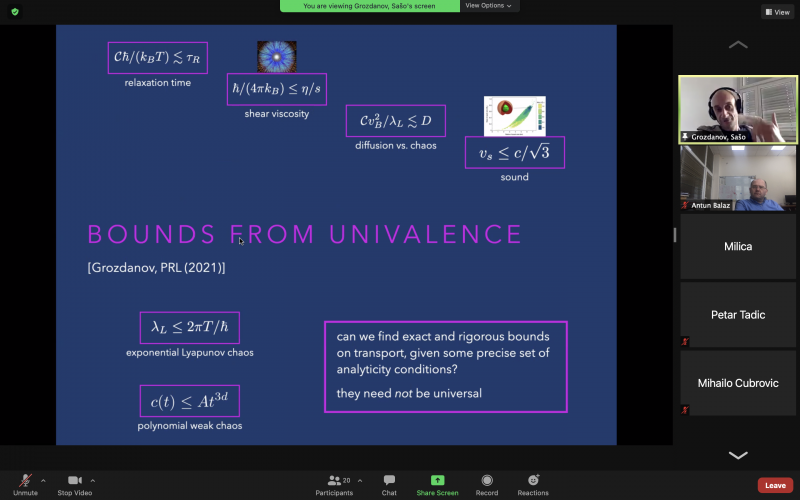The height and width of the screenshot is (500, 800).
Task: Open the Participants panel
Action: pos(334,482)
